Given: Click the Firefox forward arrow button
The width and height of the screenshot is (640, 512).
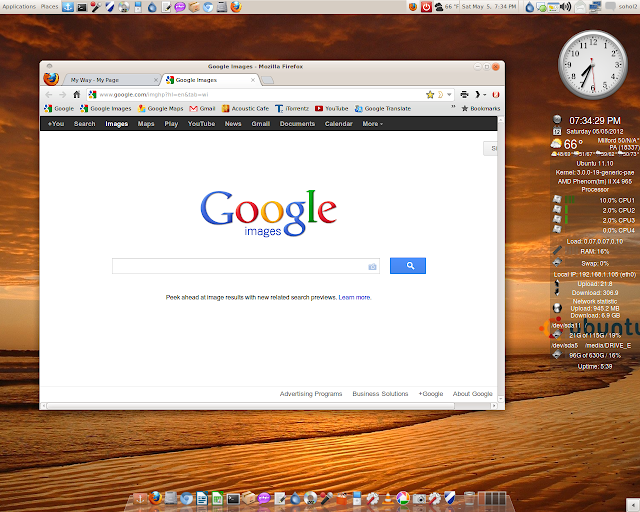Looking at the screenshot, I should 62,95.
